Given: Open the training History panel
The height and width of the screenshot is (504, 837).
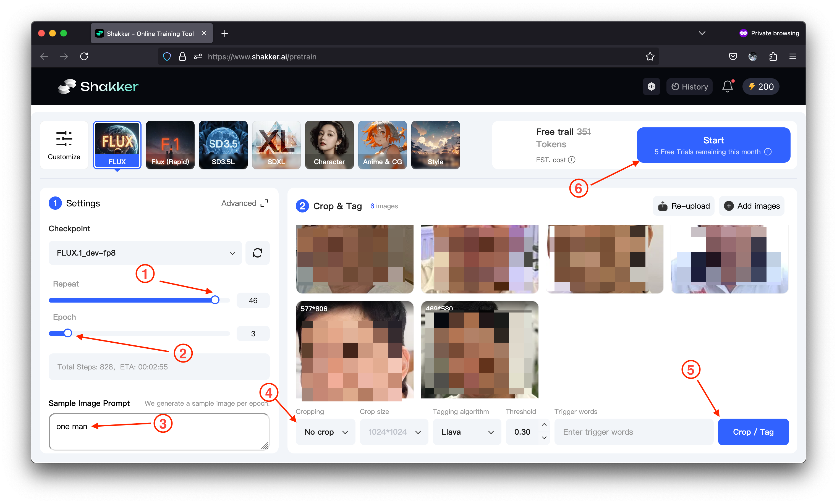Looking at the screenshot, I should tap(689, 86).
